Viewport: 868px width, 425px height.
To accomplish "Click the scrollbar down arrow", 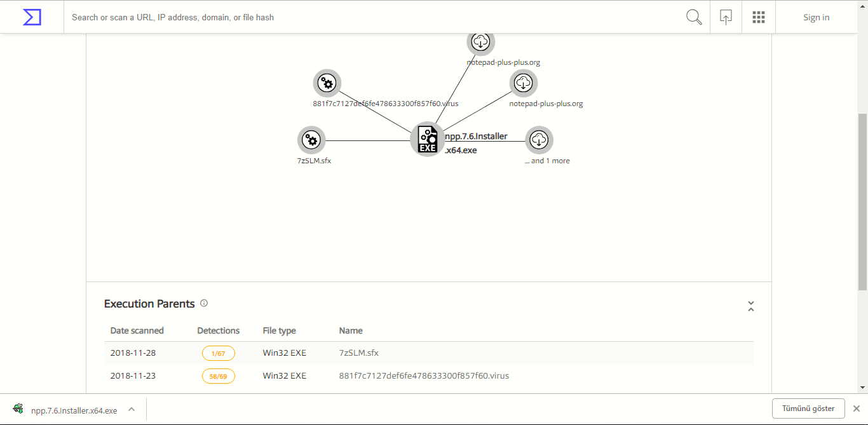I will coord(863,387).
